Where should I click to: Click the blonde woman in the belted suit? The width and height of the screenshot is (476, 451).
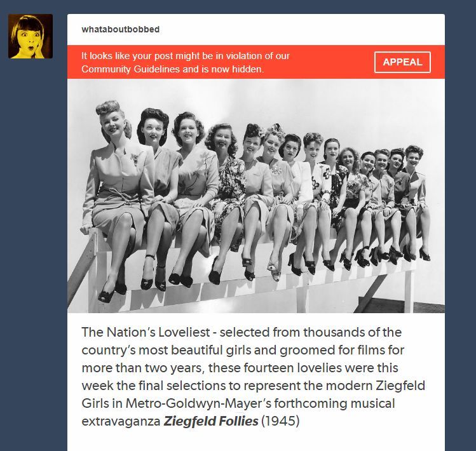pos(117,194)
